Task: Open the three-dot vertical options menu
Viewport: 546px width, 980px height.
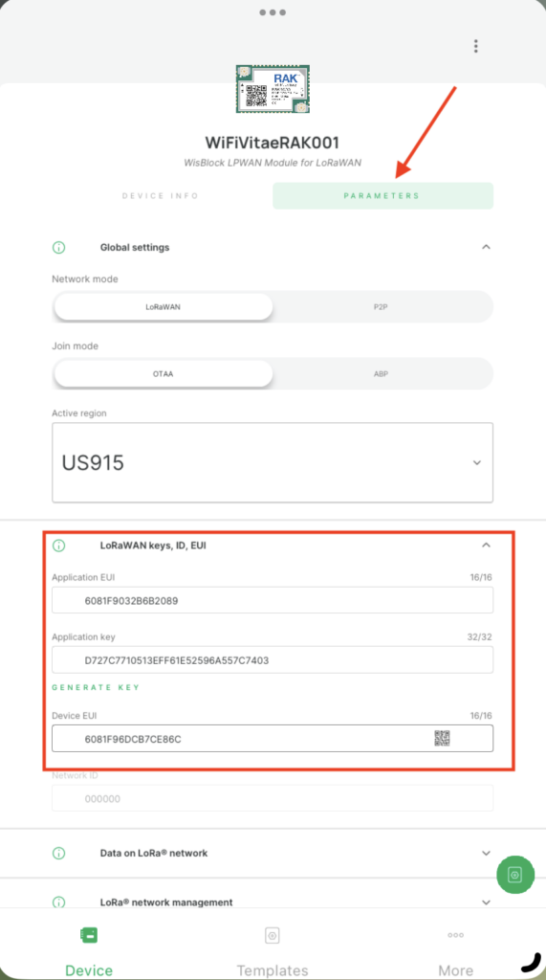Action: point(476,46)
